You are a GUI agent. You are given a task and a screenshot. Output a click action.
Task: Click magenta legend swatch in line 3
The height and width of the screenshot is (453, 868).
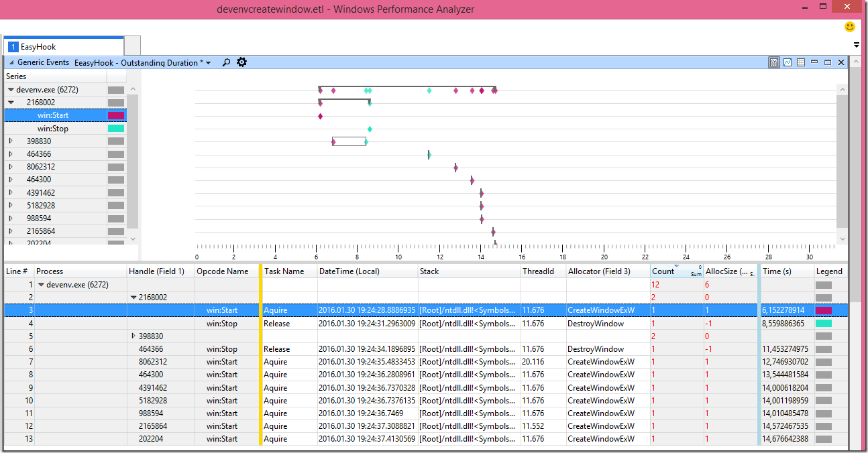pyautogui.click(x=824, y=310)
